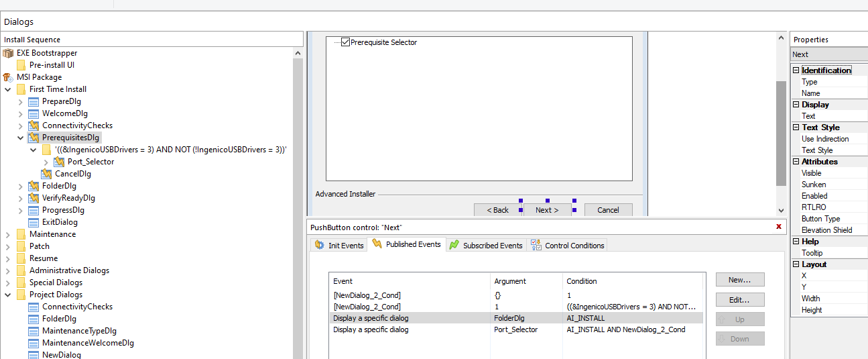Click the dialog preview vertical scrollbar
This screenshot has width=868, height=359.
[781, 134]
